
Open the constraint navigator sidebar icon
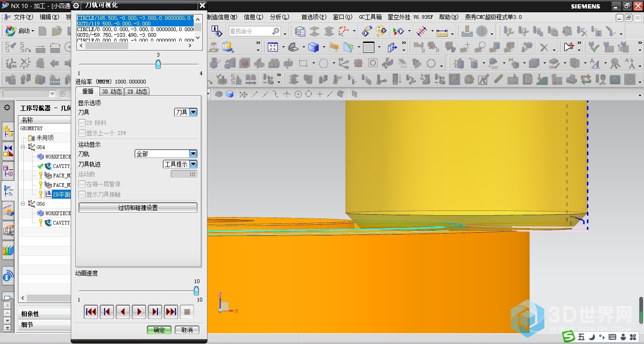pos(8,151)
